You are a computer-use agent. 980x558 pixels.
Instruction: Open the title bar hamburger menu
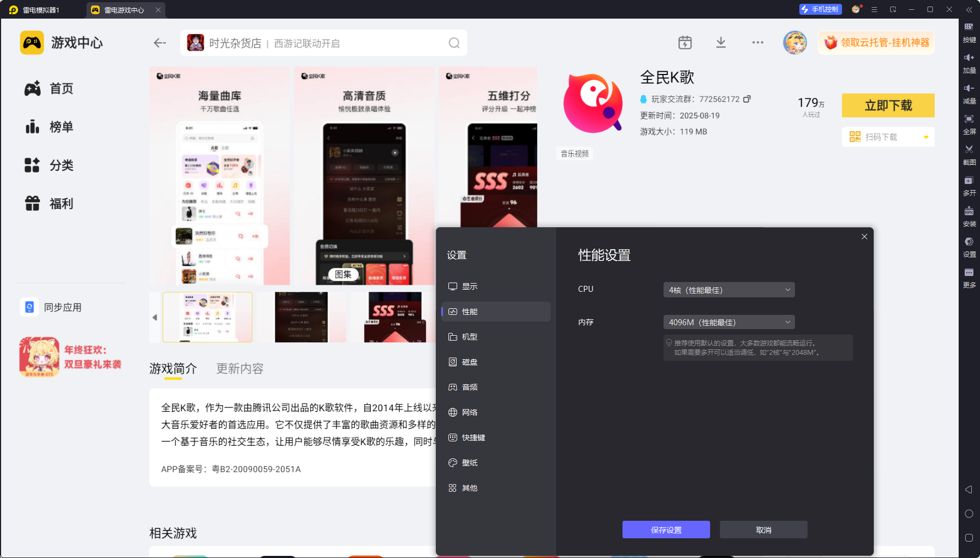(874, 10)
